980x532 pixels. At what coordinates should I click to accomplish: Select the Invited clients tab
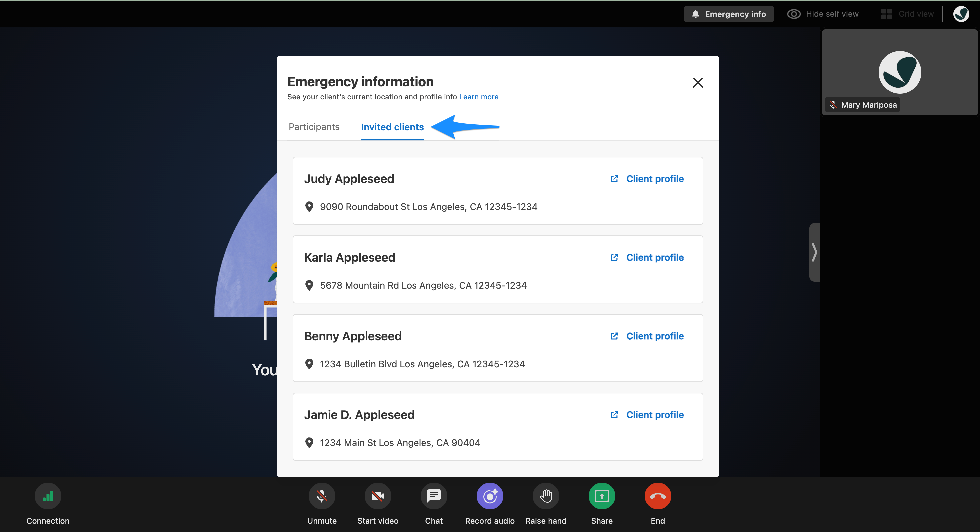392,127
